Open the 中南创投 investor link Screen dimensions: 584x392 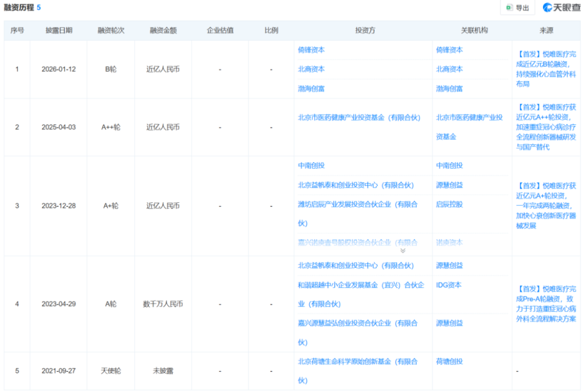(x=311, y=165)
